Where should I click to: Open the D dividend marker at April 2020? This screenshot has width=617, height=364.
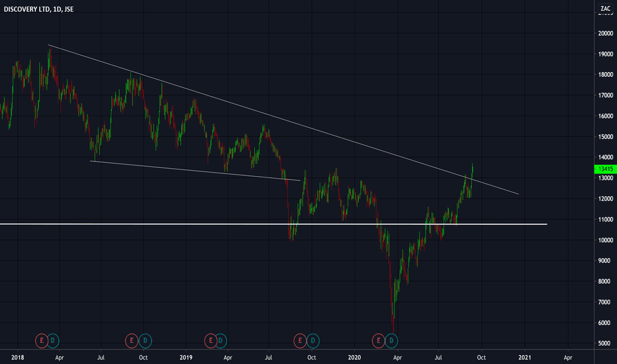click(x=391, y=341)
